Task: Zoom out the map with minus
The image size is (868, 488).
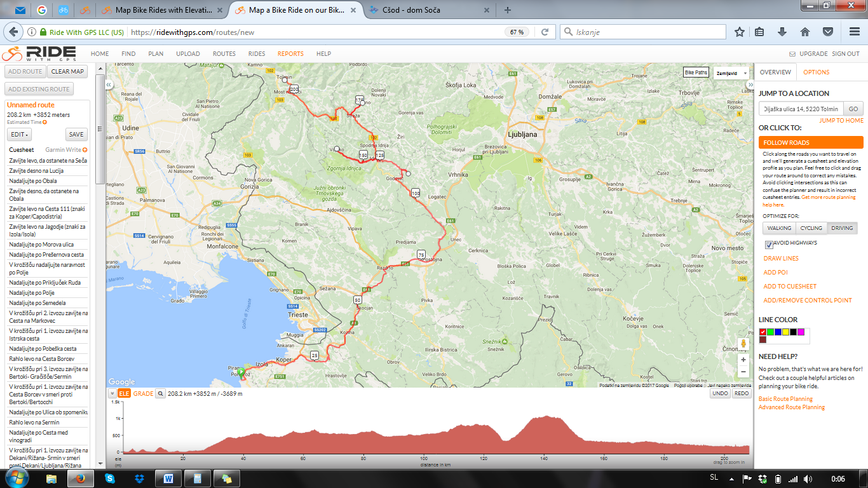Action: pos(743,371)
